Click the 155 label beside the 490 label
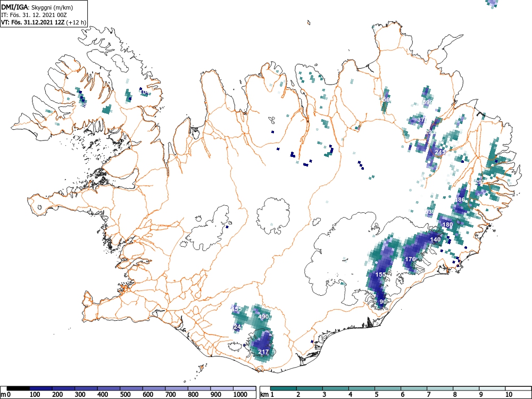The image size is (532, 399). [237, 309]
